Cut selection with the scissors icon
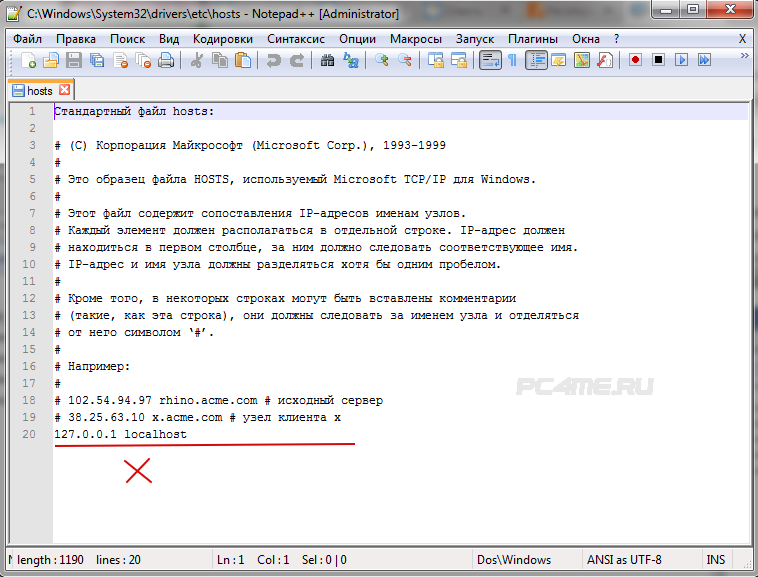Screen dimensions: 758x577 click(196, 60)
